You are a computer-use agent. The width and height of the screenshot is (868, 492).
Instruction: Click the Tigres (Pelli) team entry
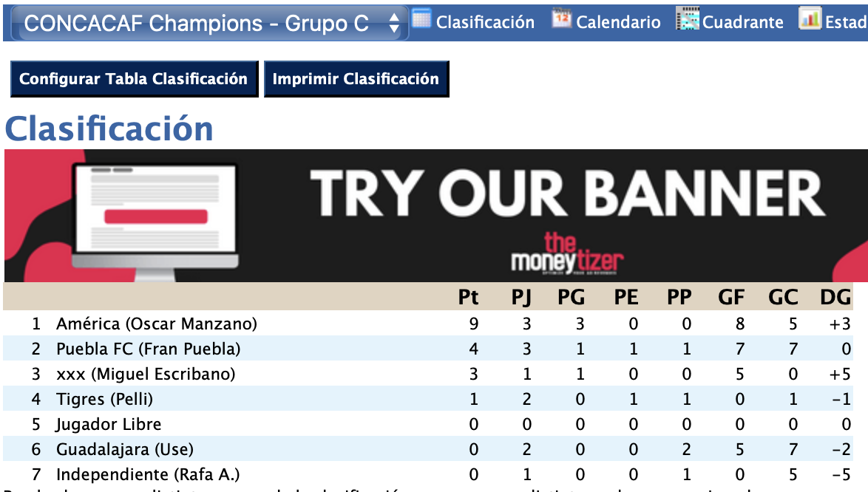click(104, 399)
